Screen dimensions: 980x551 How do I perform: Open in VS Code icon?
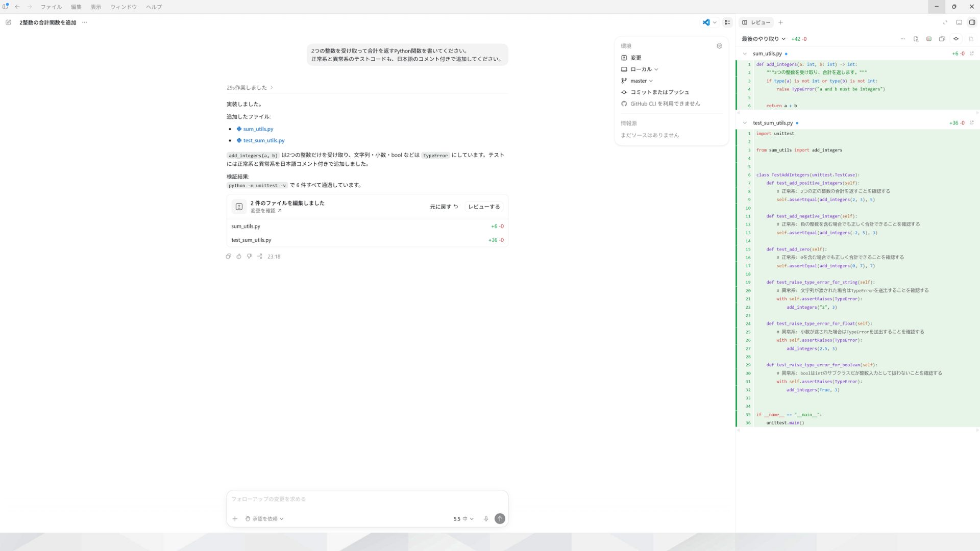pos(706,22)
